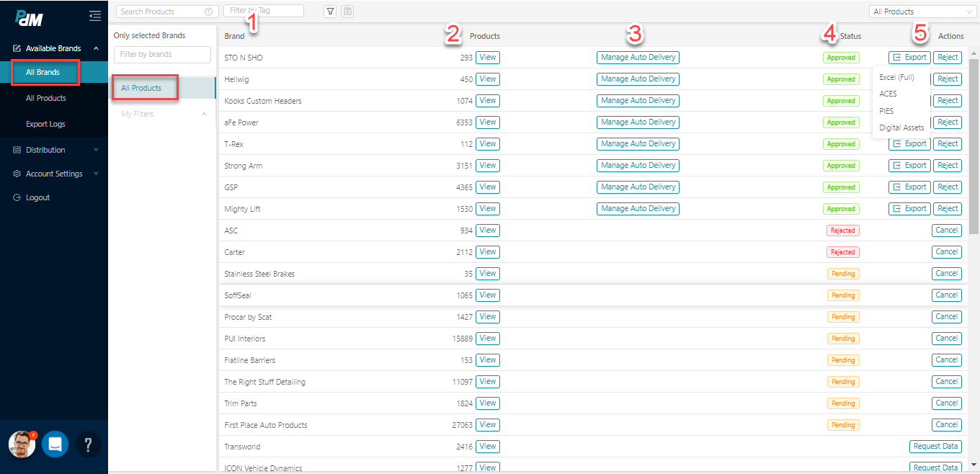This screenshot has height=474, width=980.
Task: Click the help icon inside Search Products
Action: (209, 12)
